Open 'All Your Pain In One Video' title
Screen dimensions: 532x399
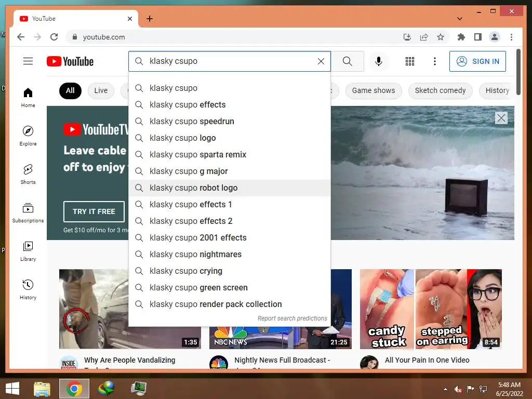point(427,360)
